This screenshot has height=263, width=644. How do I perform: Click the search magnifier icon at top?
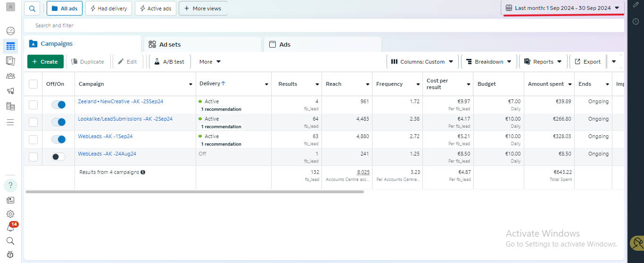click(32, 8)
